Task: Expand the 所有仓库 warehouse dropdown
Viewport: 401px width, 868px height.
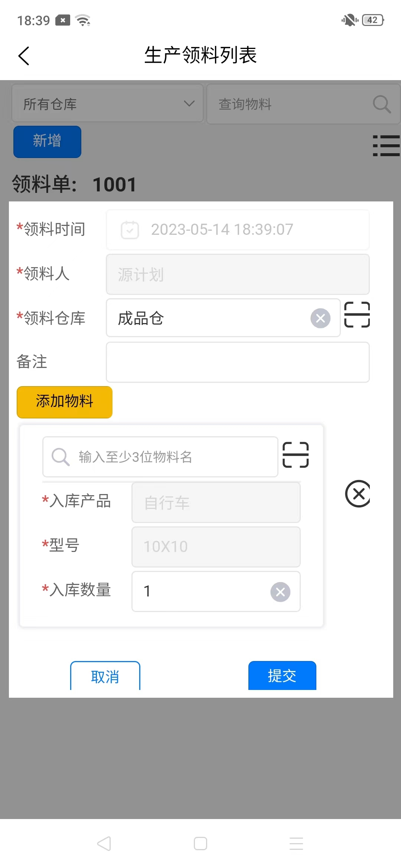Action: (x=107, y=104)
